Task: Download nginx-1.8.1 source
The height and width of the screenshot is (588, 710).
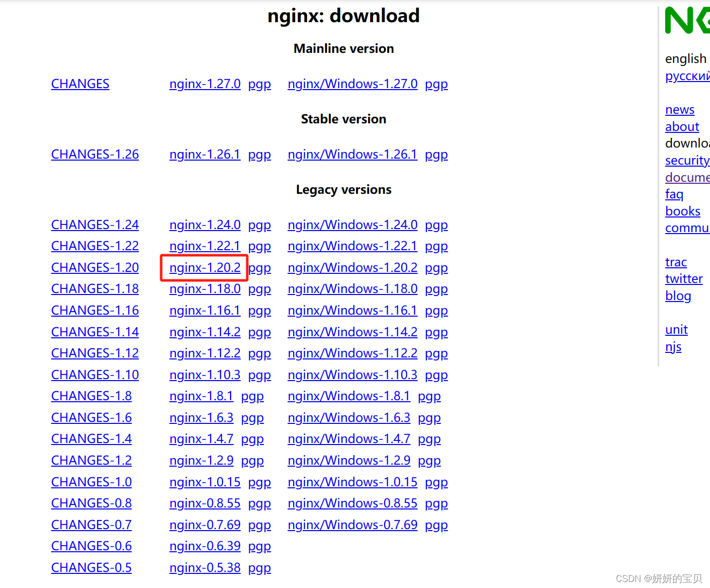Action: coord(201,396)
